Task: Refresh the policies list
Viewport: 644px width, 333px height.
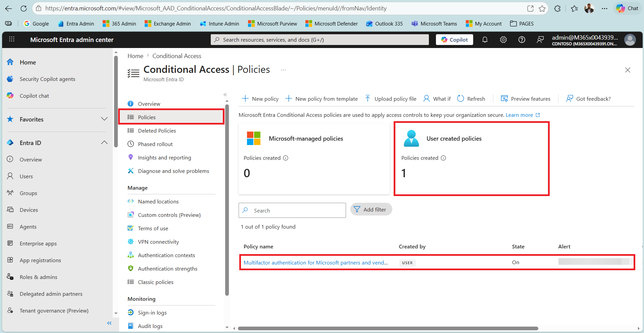Action: pyautogui.click(x=471, y=99)
